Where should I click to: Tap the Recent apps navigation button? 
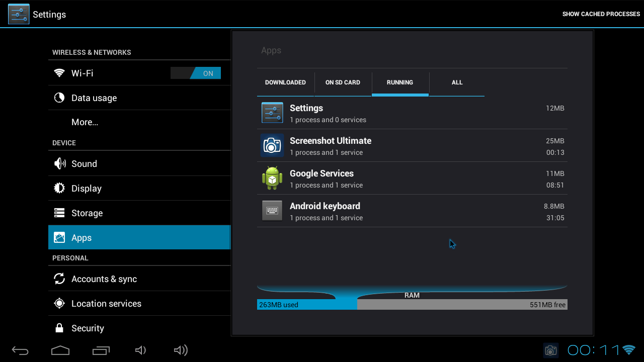[x=101, y=350]
